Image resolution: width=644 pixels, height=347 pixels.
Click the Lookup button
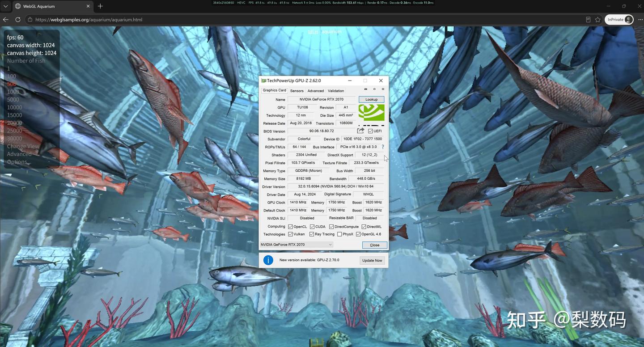click(x=371, y=99)
